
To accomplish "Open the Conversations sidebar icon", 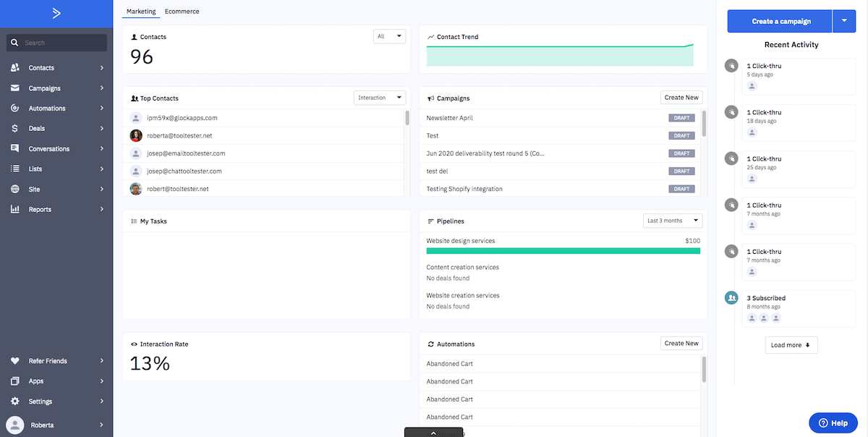I will 16,148.
